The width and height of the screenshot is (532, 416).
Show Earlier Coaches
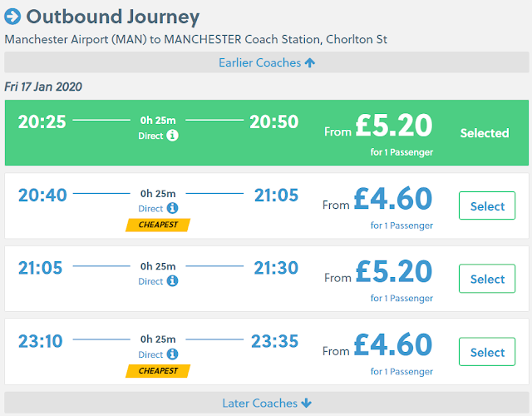click(x=266, y=63)
